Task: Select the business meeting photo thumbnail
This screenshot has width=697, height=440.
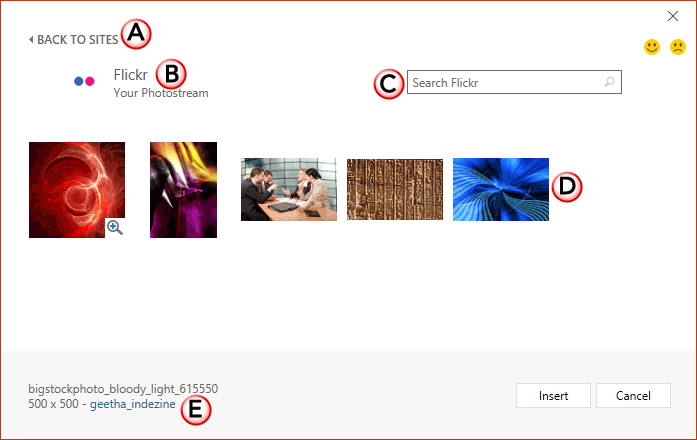Action: [x=289, y=189]
